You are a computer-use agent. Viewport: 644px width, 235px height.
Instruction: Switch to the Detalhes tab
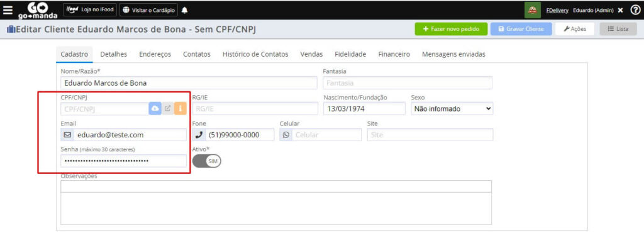click(113, 54)
